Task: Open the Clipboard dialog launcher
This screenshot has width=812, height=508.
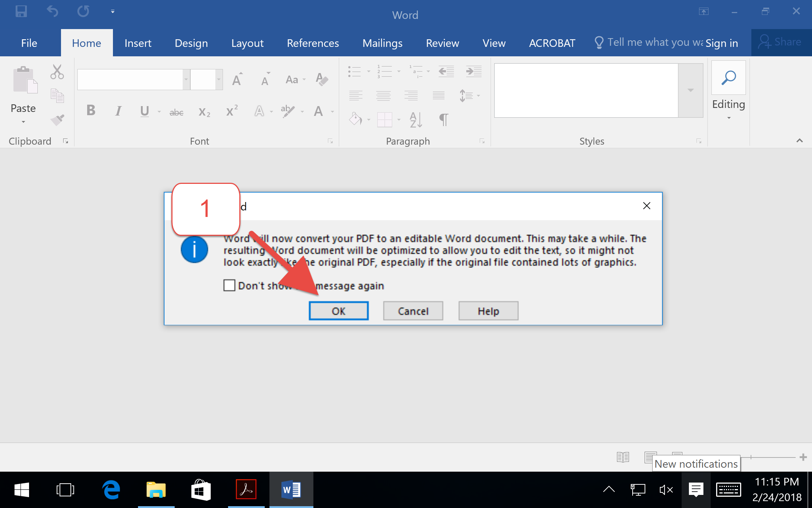Action: click(65, 141)
